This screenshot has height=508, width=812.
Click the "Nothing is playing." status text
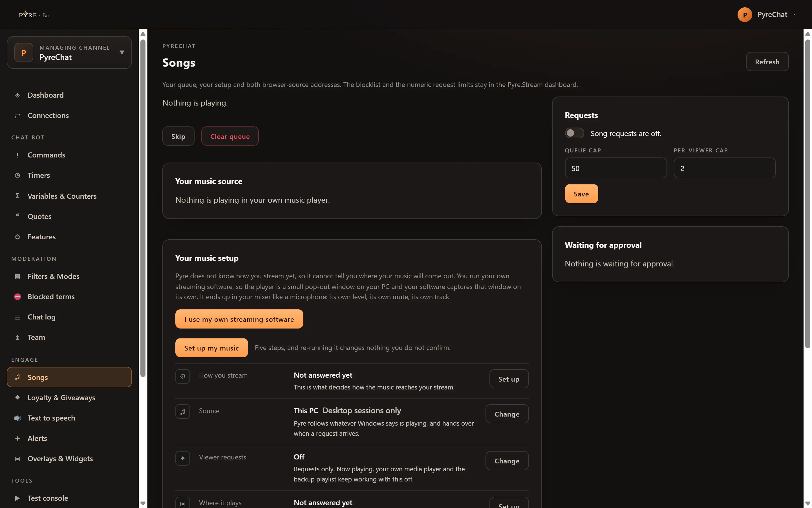(x=195, y=103)
